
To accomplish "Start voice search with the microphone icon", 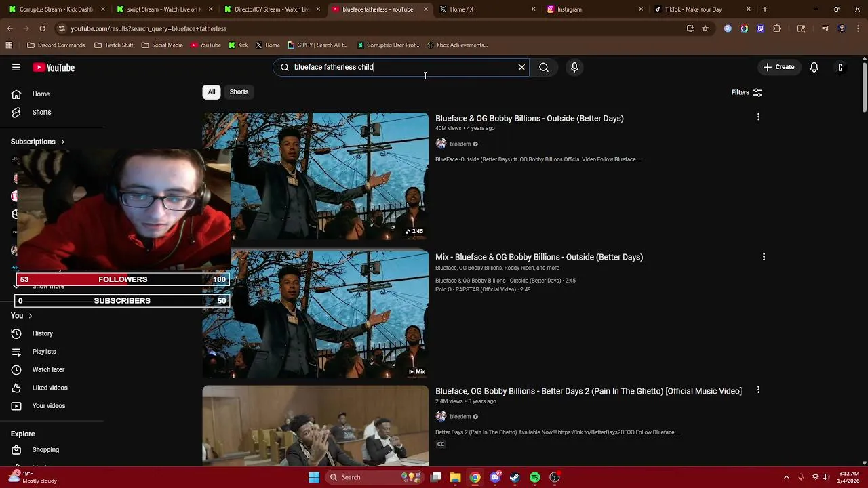I will click(574, 67).
